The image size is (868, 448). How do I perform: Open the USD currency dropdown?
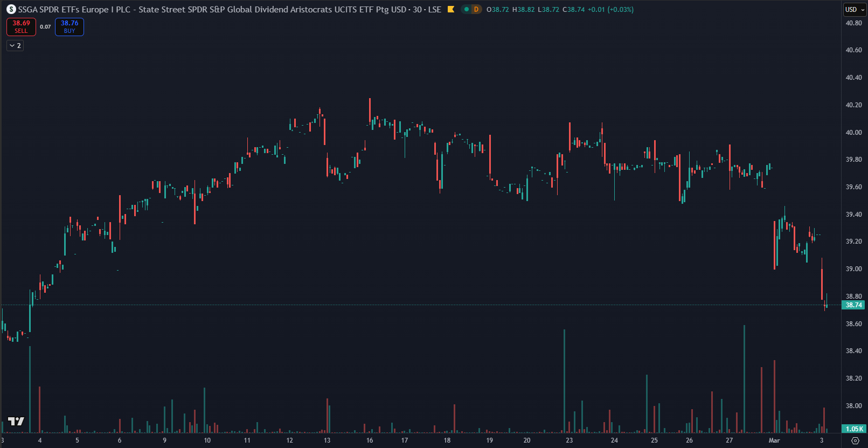pos(855,10)
